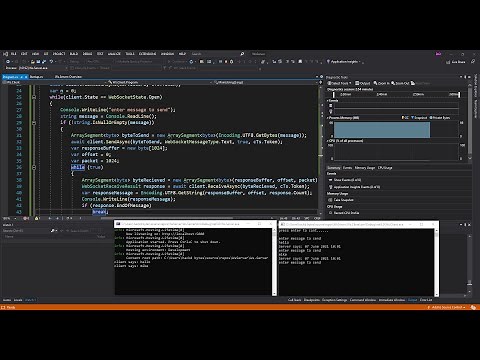Screen dimensions: 480x360
Task: Click the navigate backward toolbar icon
Action: [8, 62]
